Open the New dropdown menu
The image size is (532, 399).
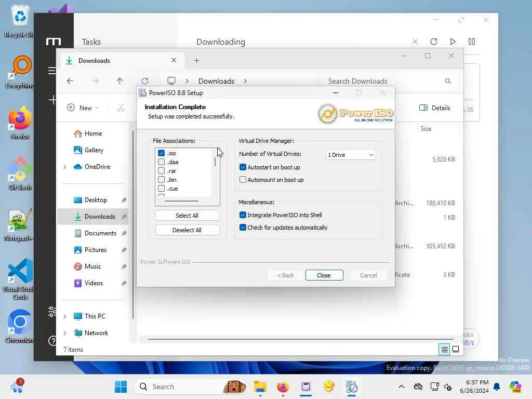[x=83, y=108]
